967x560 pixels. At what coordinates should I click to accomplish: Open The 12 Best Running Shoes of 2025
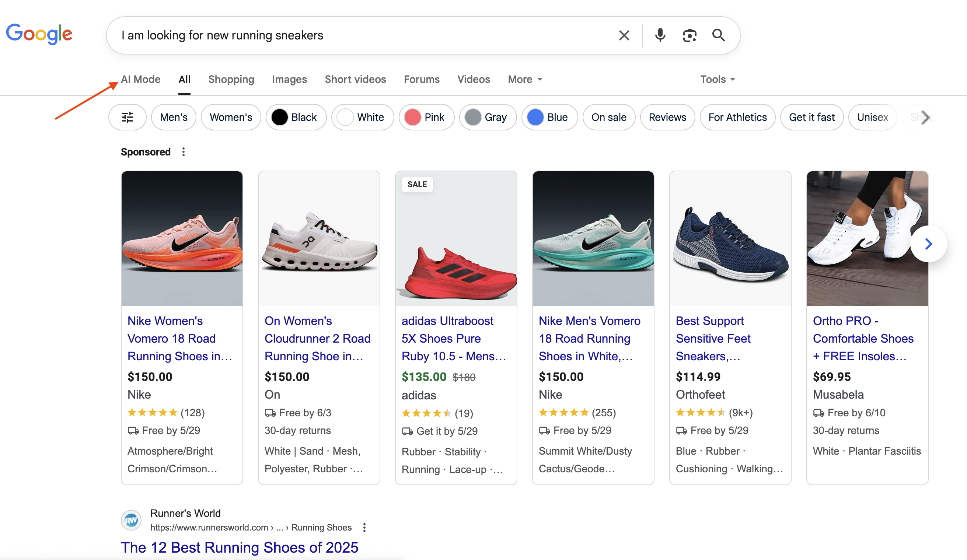point(240,547)
